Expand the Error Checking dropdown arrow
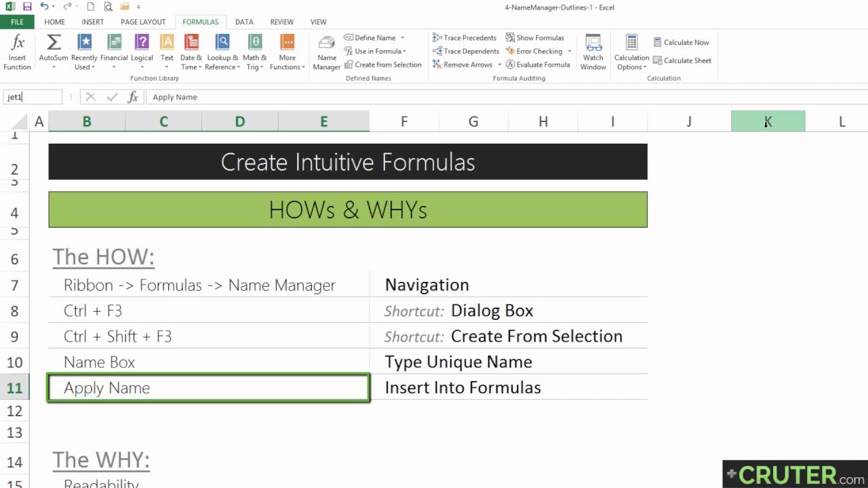This screenshot has width=868, height=488. tap(570, 52)
